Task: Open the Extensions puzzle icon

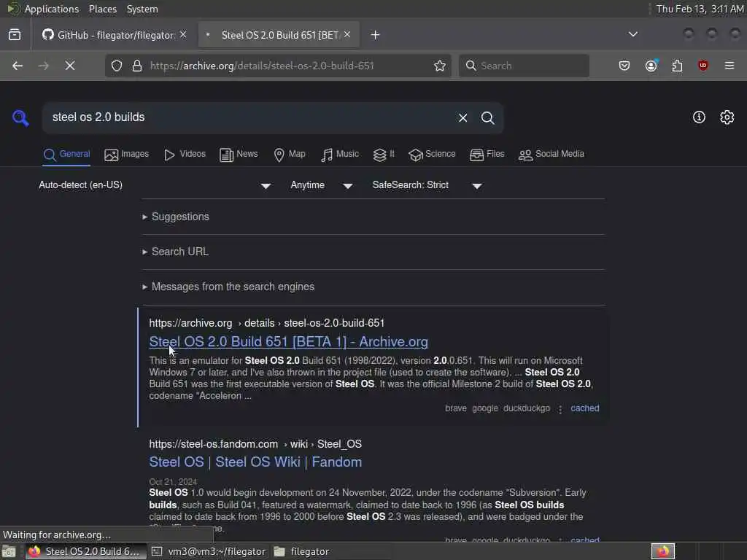Action: pyautogui.click(x=677, y=66)
